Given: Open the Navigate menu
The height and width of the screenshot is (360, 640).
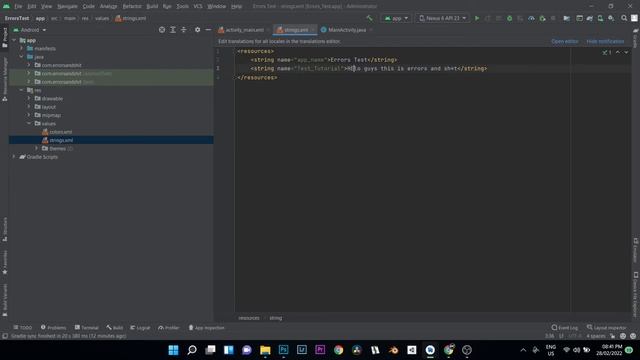Looking at the screenshot, I should 67,7.
